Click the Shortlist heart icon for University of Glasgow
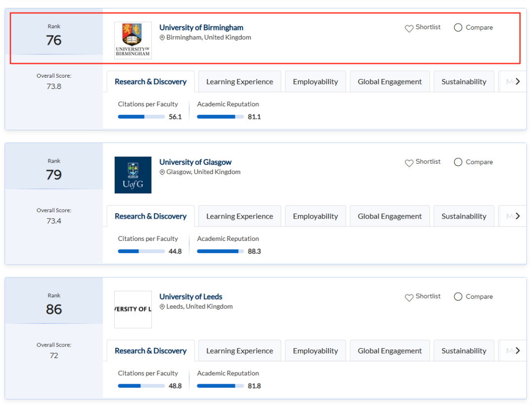Screen dimensions: 532x407 click(x=409, y=163)
